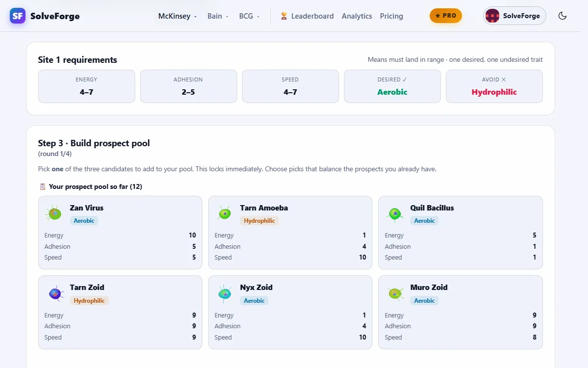Click Tarn Amoeba Speed value 10
Image resolution: width=588 pixels, height=368 pixels.
[363, 258]
